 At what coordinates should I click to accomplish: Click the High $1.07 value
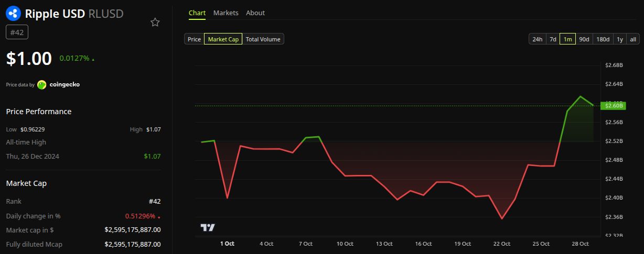(x=154, y=129)
